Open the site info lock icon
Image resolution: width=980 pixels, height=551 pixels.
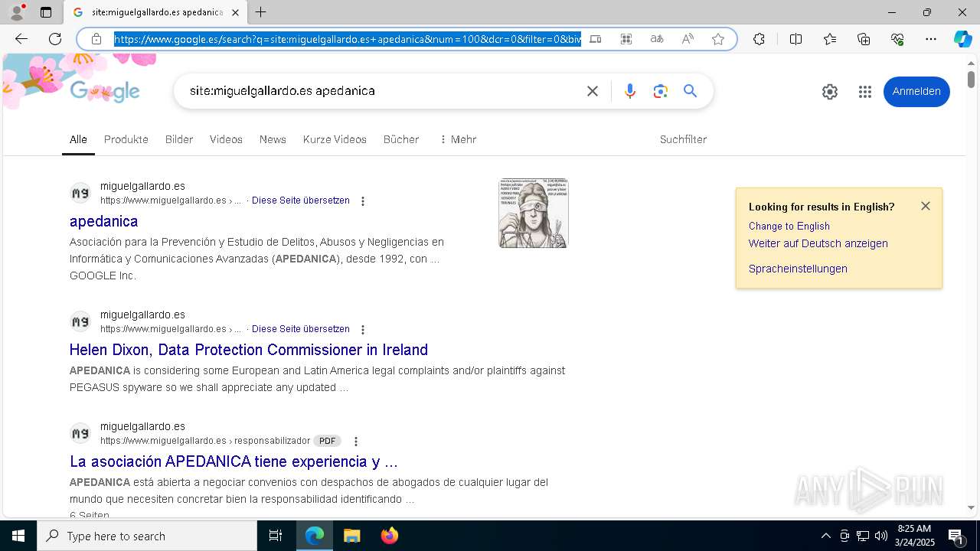point(96,39)
